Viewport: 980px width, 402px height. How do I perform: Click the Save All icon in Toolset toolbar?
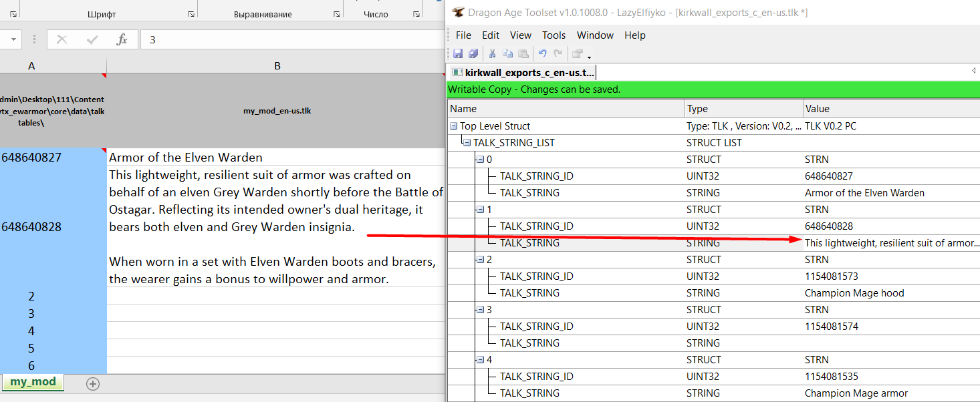coord(473,53)
